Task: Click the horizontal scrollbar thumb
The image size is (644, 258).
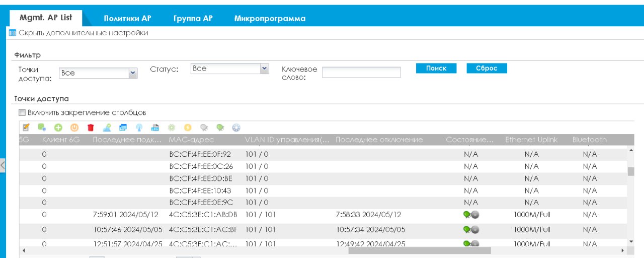Action: point(419,250)
